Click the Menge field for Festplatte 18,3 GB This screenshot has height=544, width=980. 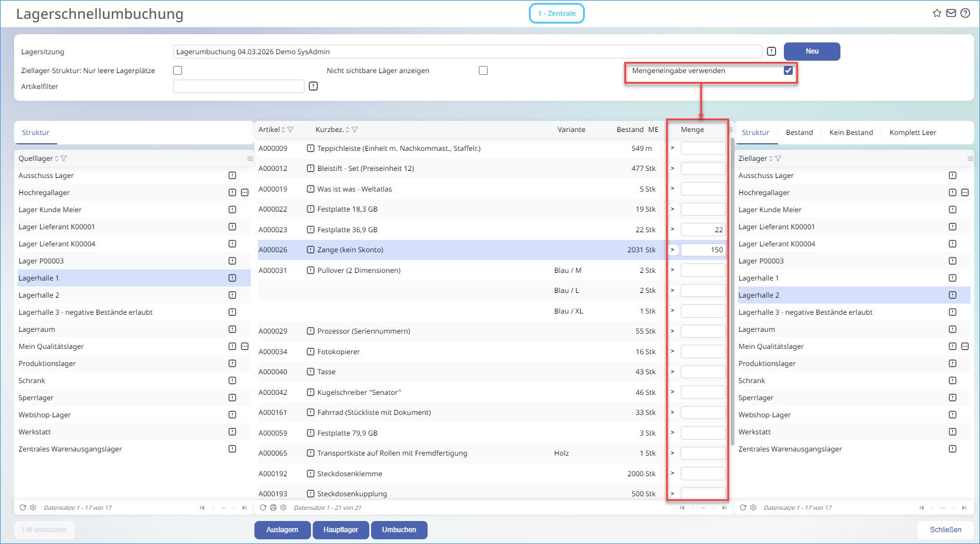[703, 209]
